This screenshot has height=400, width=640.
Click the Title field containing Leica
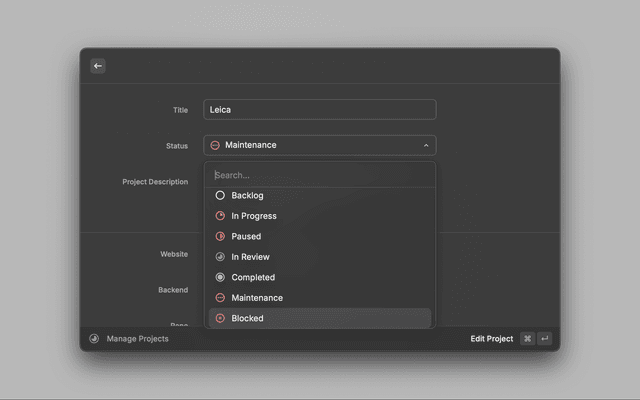[319, 110]
